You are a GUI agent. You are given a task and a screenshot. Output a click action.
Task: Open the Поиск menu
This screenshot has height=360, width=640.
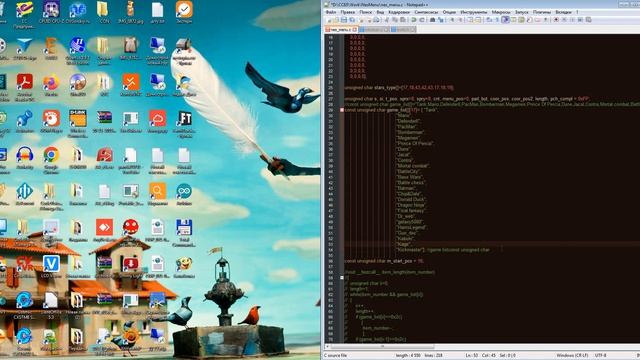pyautogui.click(x=366, y=12)
